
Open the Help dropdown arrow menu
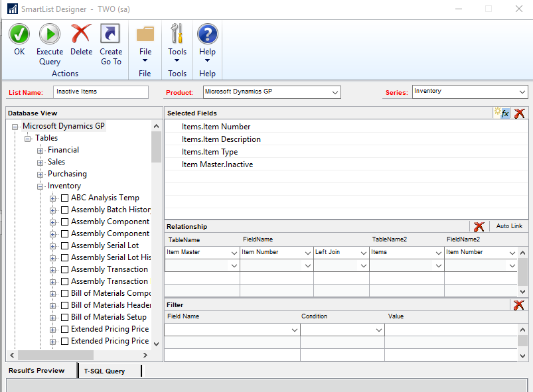(207, 60)
